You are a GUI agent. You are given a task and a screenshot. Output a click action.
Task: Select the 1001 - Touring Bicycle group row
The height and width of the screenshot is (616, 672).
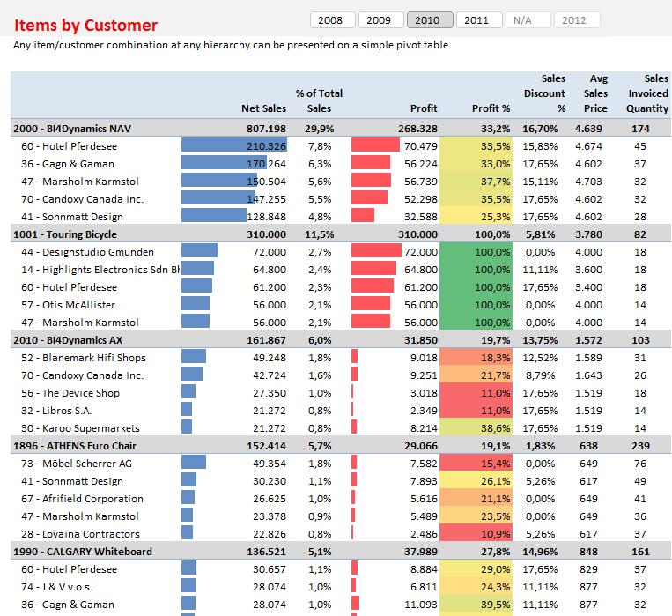341,234
